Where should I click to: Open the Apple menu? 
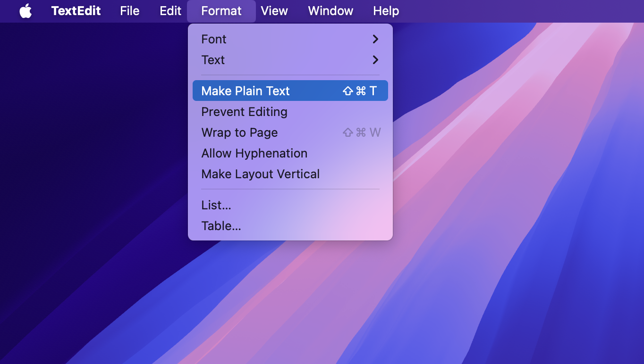[26, 11]
